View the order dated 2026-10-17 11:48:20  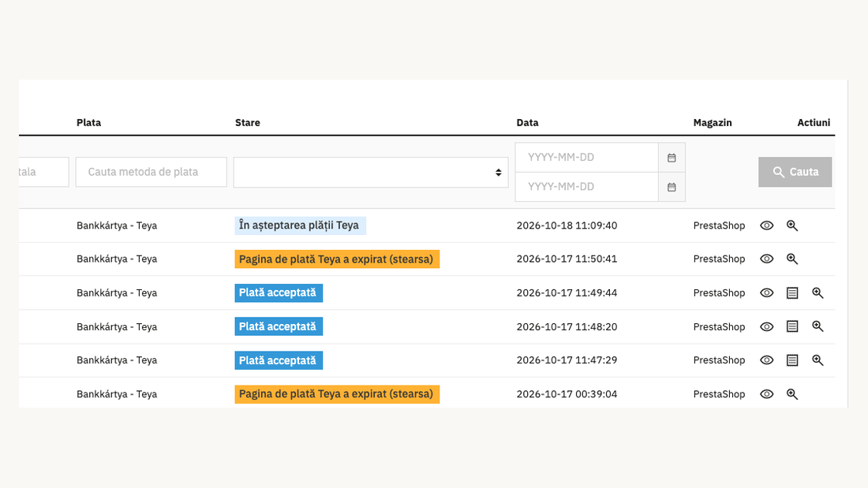[x=767, y=327]
